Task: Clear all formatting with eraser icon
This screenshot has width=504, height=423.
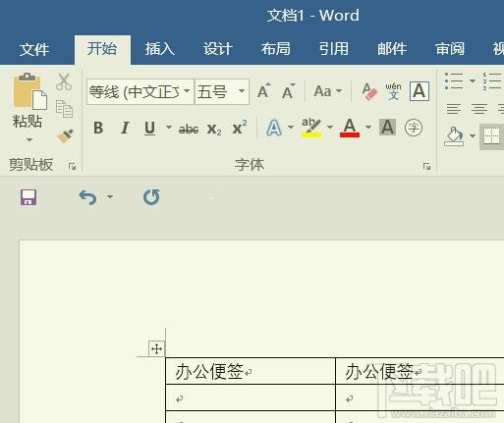Action: (369, 91)
